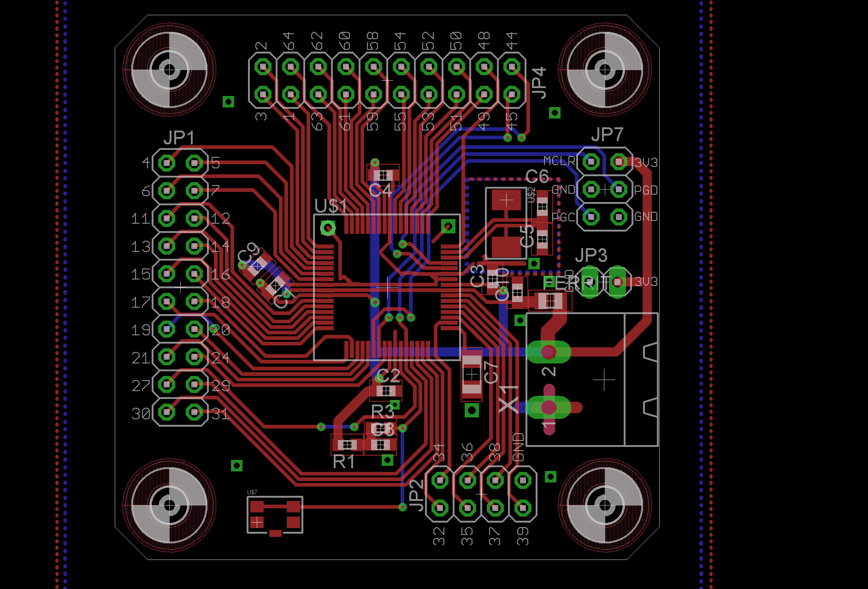Click pin number 30 label beside JP1
The width and height of the screenshot is (868, 589).
point(141,413)
